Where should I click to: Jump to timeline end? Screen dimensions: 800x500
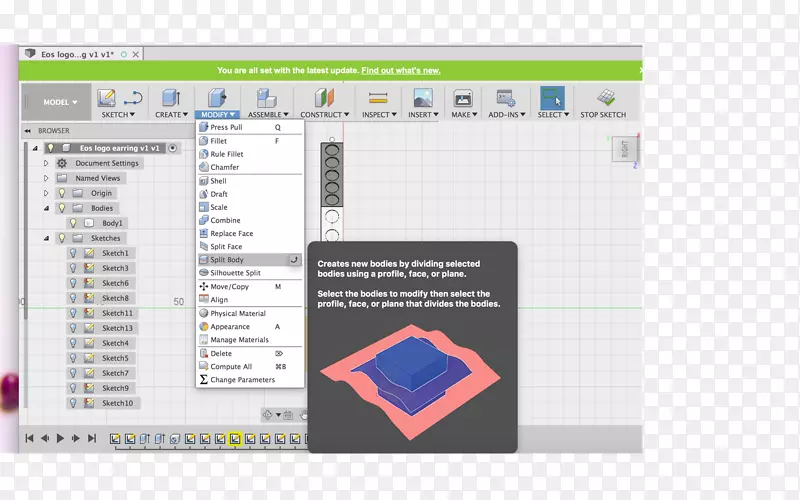92,438
